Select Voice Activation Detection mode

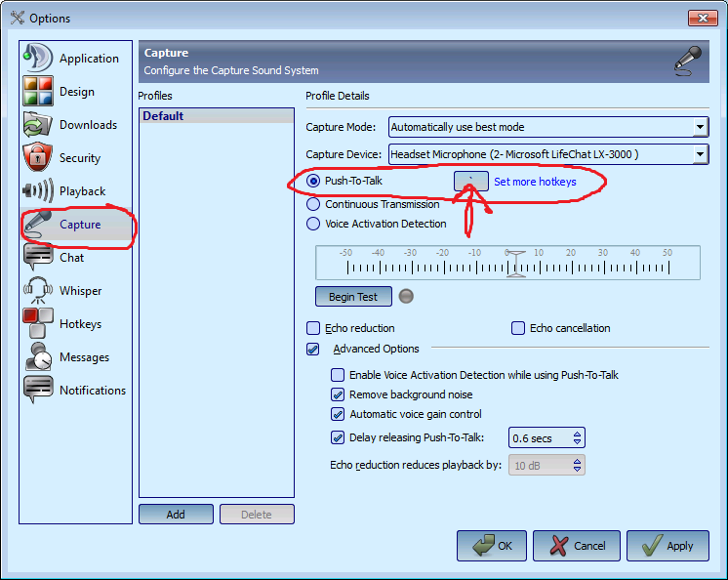click(x=313, y=224)
